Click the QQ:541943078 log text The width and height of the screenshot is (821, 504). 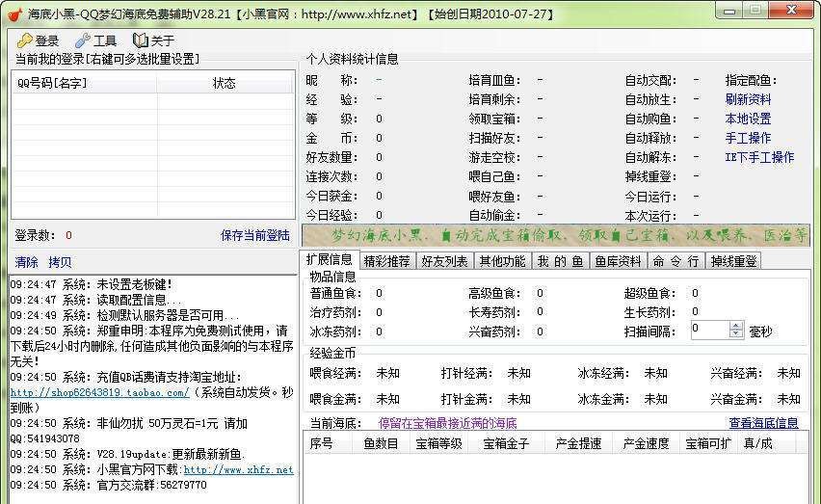pyautogui.click(x=45, y=438)
